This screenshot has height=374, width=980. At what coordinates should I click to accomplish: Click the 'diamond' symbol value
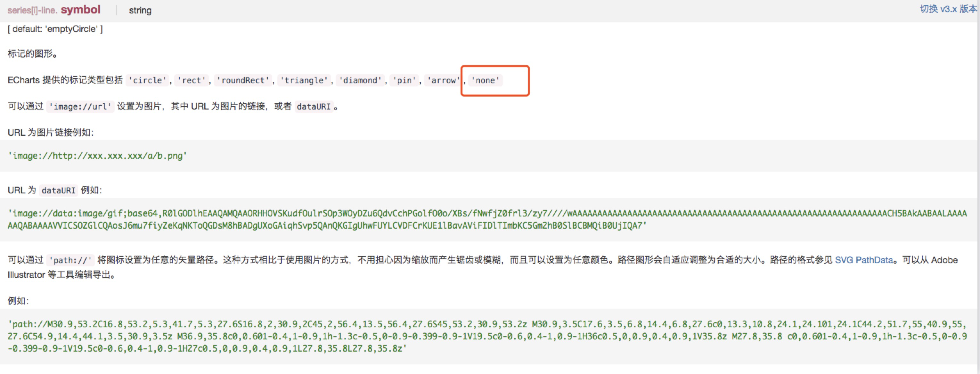(x=360, y=80)
